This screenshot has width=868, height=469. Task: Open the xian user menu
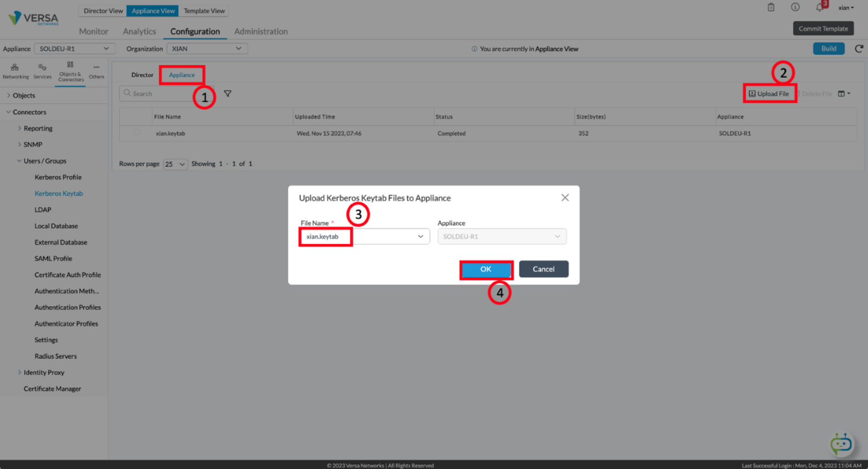(846, 8)
